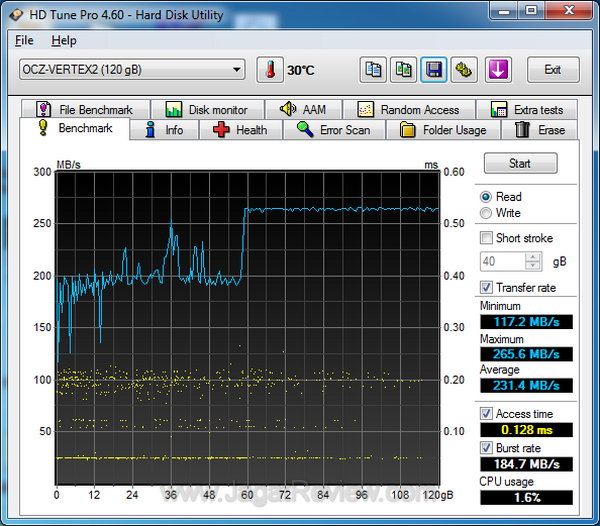The height and width of the screenshot is (526, 600).
Task: Open the Help menu
Action: [x=63, y=41]
